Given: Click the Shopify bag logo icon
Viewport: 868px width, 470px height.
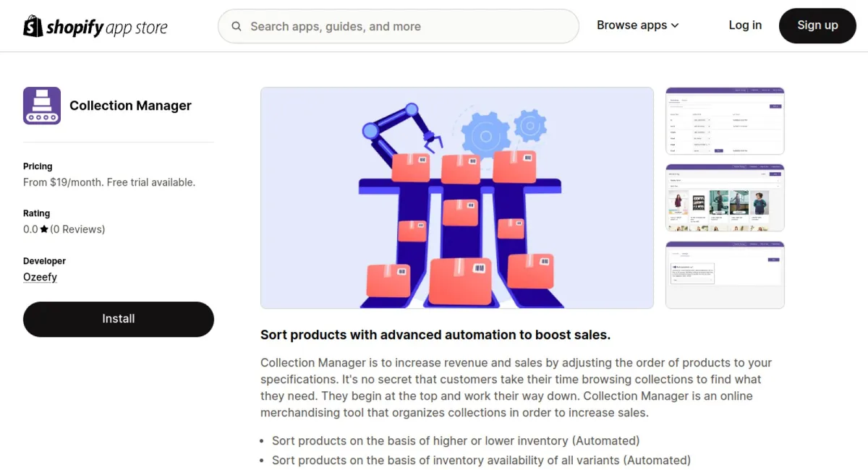Looking at the screenshot, I should [x=33, y=27].
